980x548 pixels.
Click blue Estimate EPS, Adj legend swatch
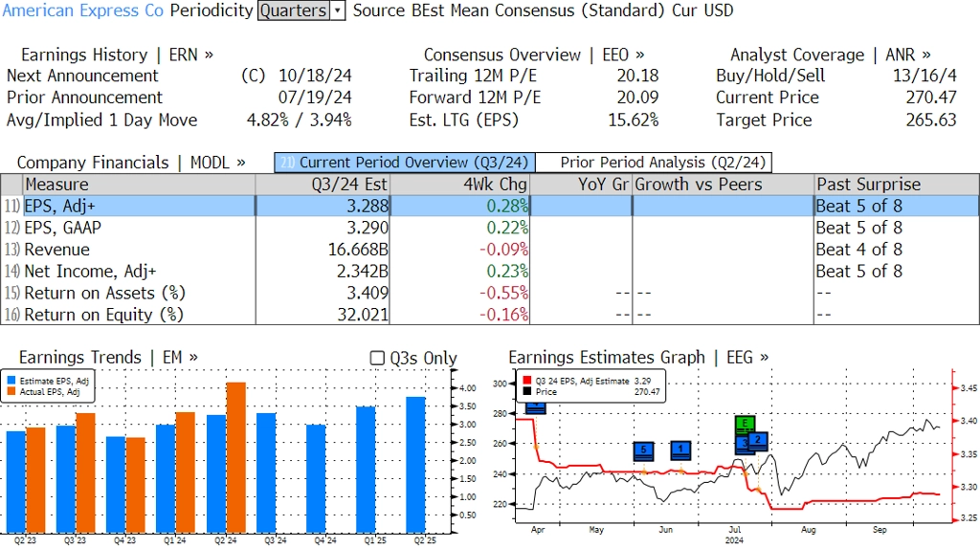click(11, 381)
